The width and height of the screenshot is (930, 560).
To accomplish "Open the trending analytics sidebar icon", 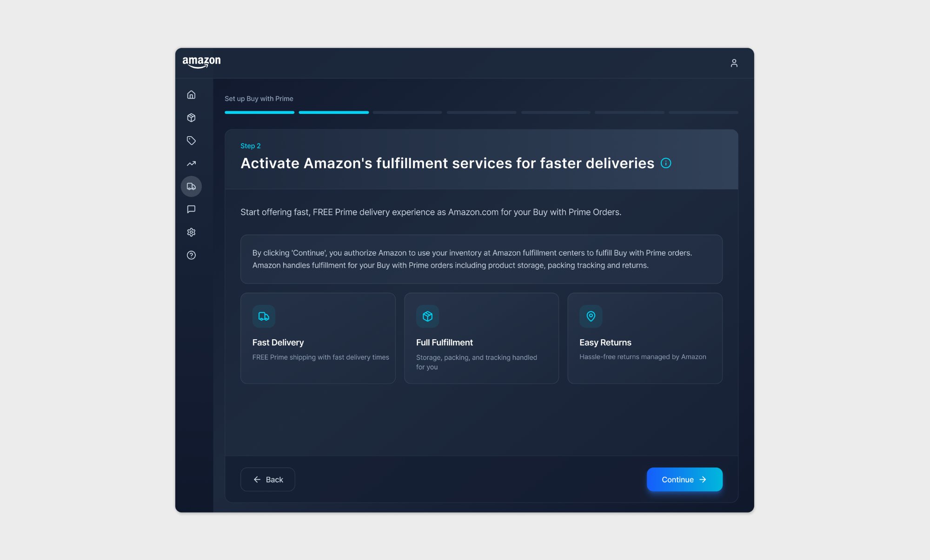I will [191, 164].
